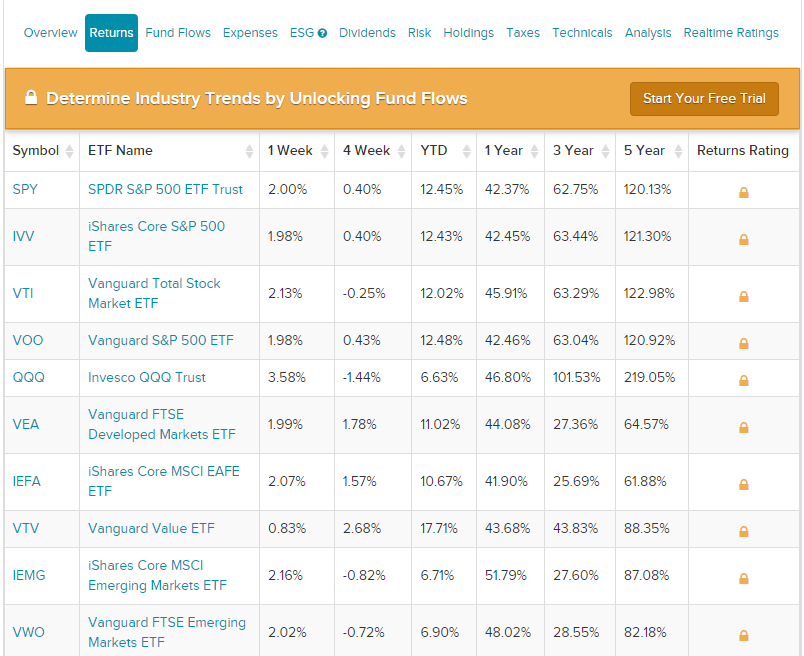Open the Fund Flows tab
The width and height of the screenshot is (804, 656).
pyautogui.click(x=178, y=33)
